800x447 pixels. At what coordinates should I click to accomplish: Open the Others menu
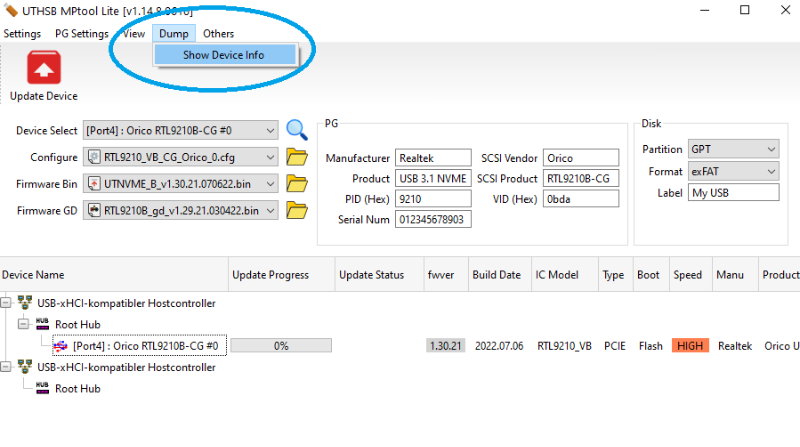218,34
